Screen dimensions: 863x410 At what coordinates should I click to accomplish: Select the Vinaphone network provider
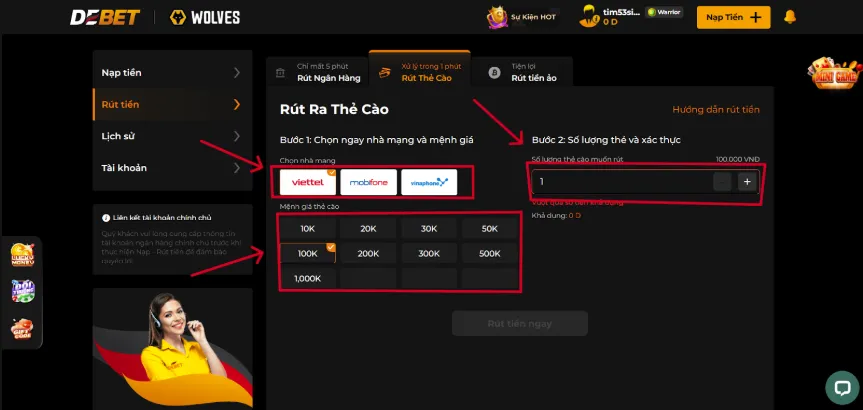point(429,182)
